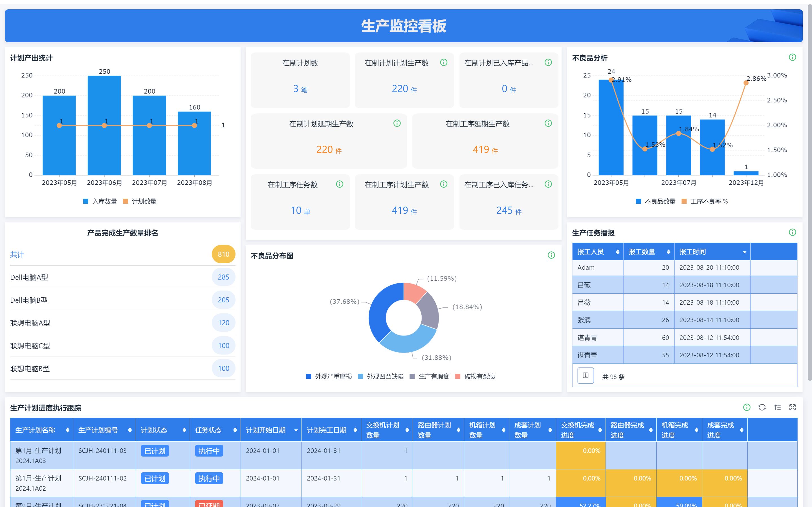812x507 pixels.
Task: Click the 报工人员 column header
Action: tap(591, 252)
